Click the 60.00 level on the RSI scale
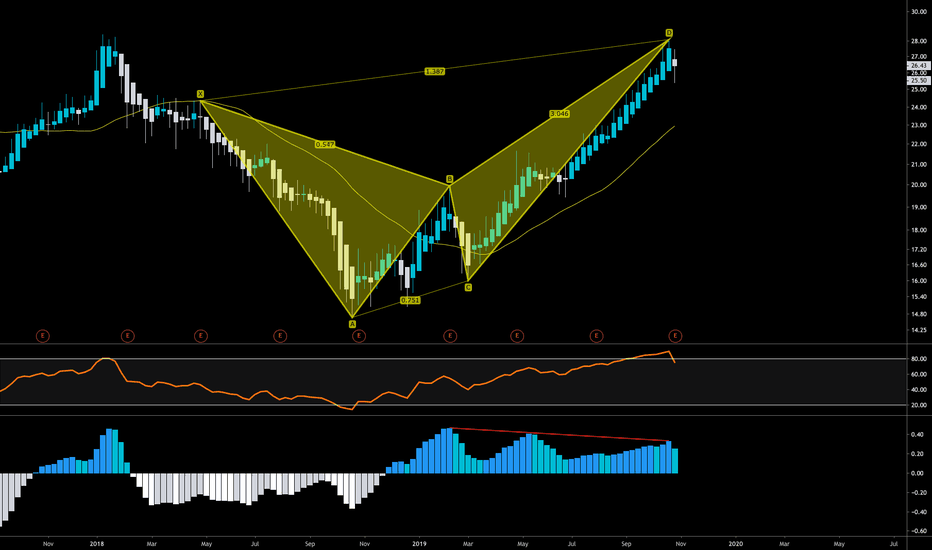The height and width of the screenshot is (550, 932). pos(919,375)
